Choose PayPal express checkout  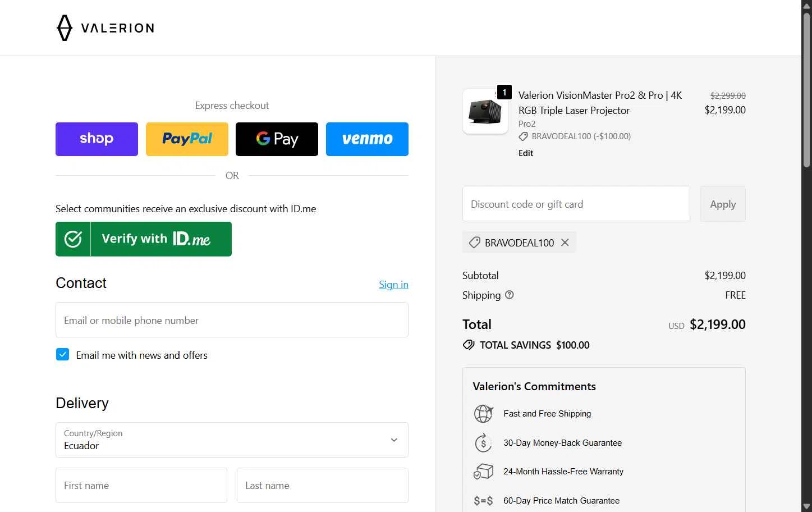click(x=187, y=139)
